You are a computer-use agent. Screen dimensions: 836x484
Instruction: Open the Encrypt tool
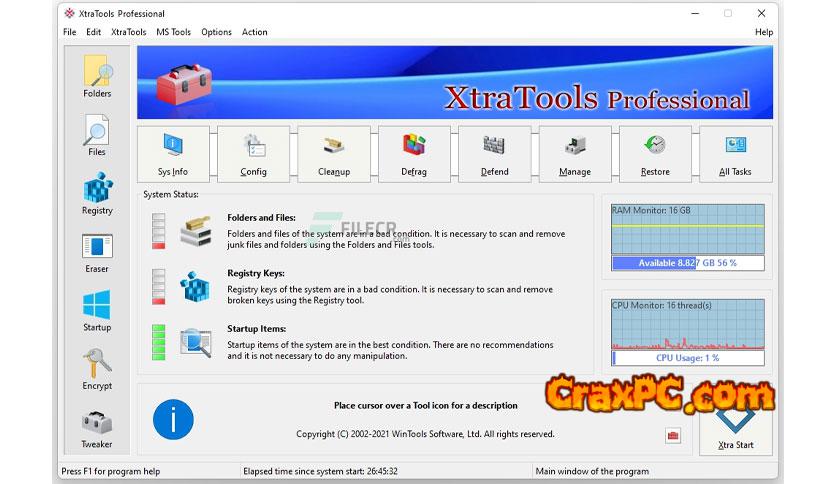[x=97, y=369]
